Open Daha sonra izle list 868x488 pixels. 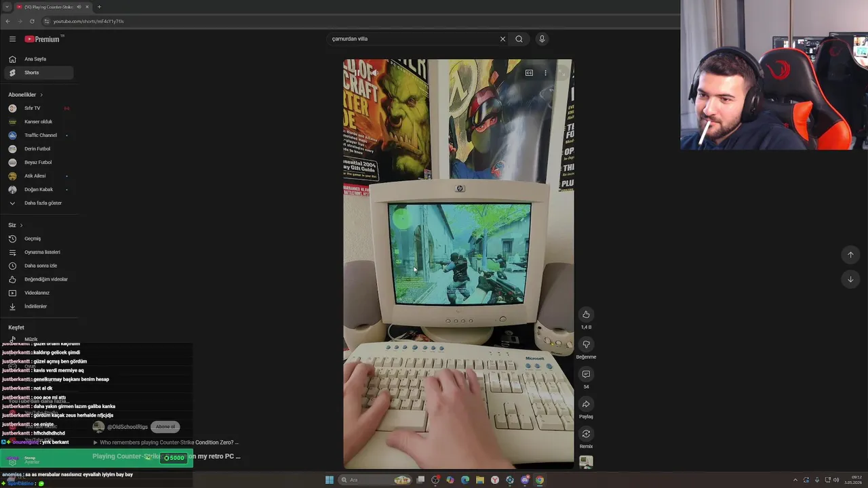37,266
